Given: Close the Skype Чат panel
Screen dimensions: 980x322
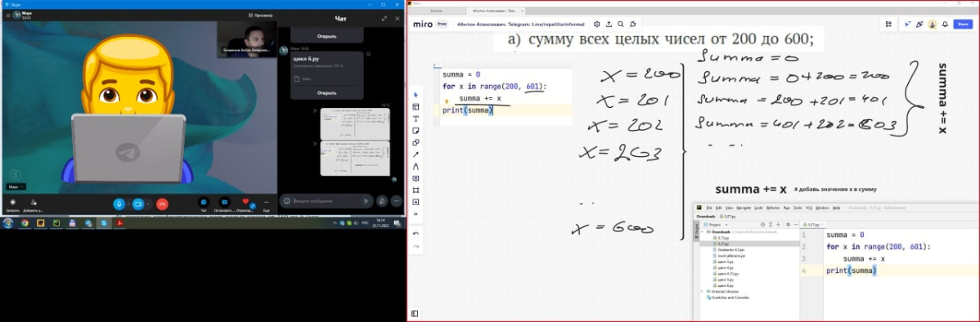Looking at the screenshot, I should pos(398,19).
